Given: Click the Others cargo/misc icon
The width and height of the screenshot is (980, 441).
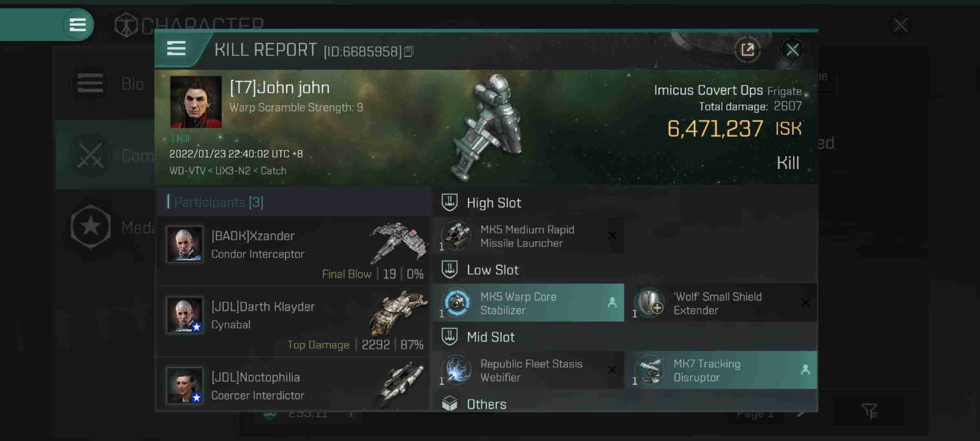Looking at the screenshot, I should (450, 404).
